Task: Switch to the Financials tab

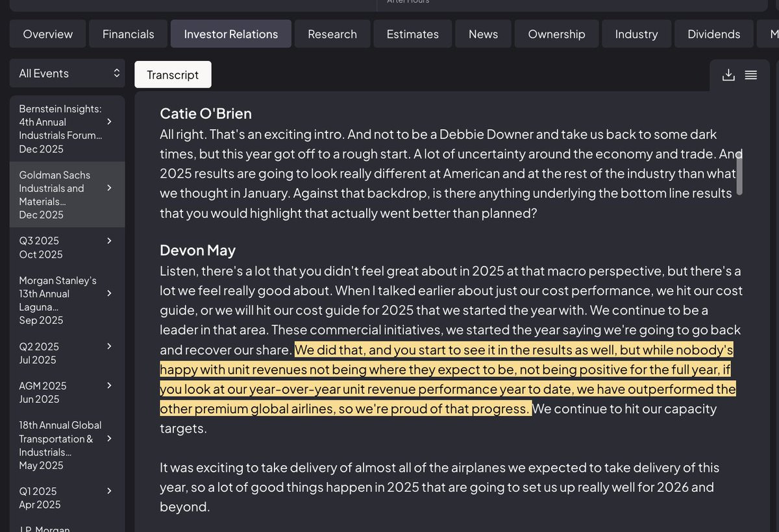Action: coord(129,34)
